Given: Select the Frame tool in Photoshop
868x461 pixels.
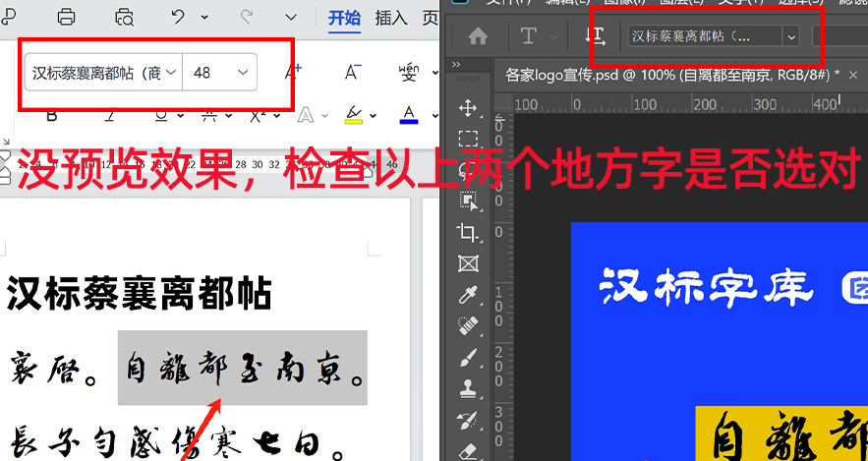Looking at the screenshot, I should point(468,264).
